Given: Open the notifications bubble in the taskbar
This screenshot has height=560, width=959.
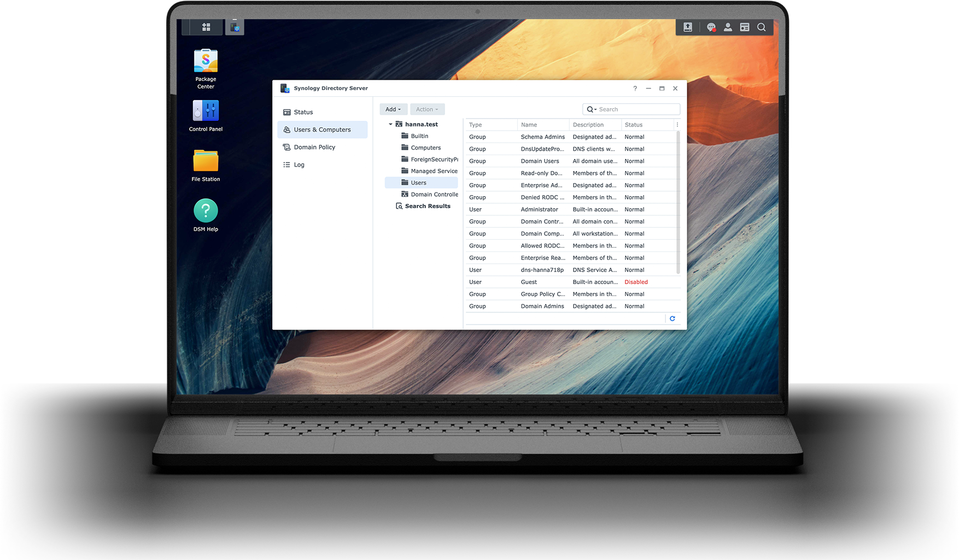Looking at the screenshot, I should point(711,27).
